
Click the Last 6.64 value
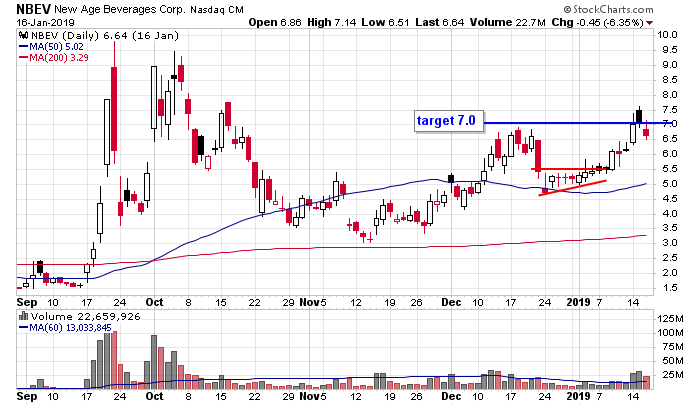439,22
